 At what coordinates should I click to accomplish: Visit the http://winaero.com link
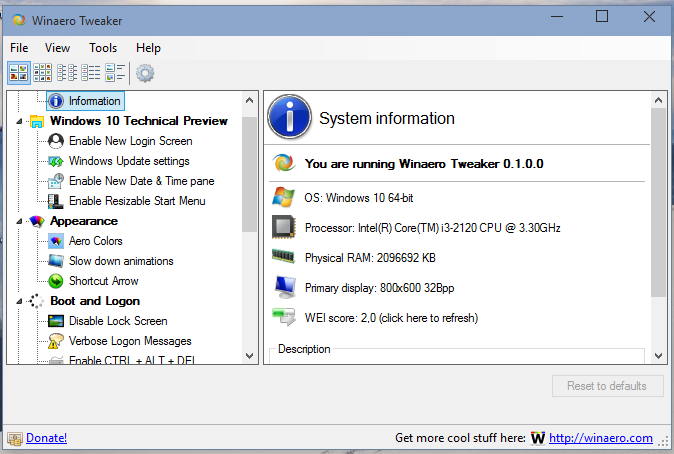[x=600, y=438]
